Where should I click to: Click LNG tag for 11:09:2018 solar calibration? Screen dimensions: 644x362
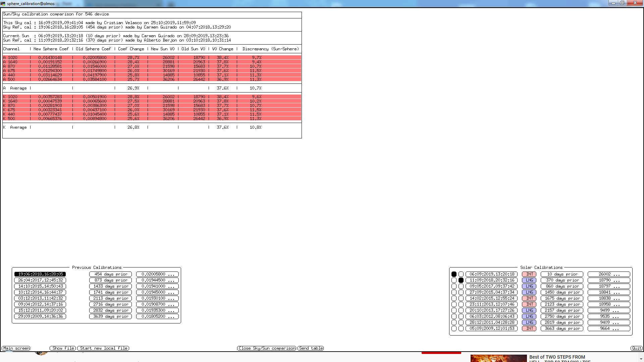point(529,280)
